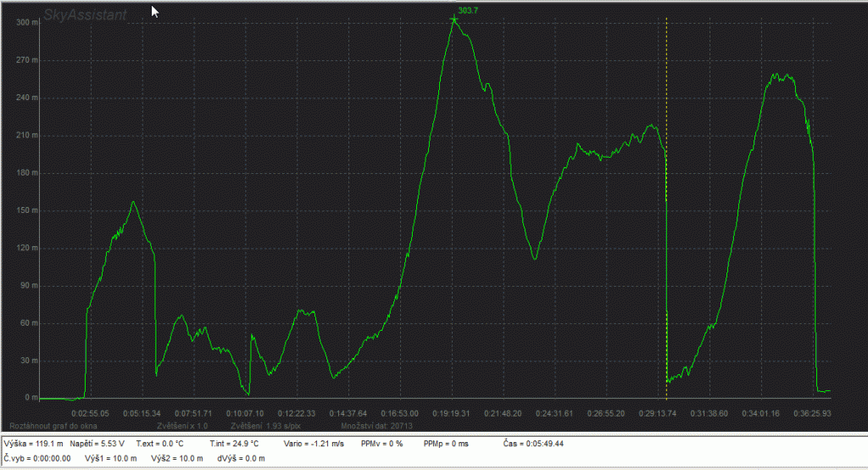Click the 0:19:19.31 time axis label

(454, 413)
